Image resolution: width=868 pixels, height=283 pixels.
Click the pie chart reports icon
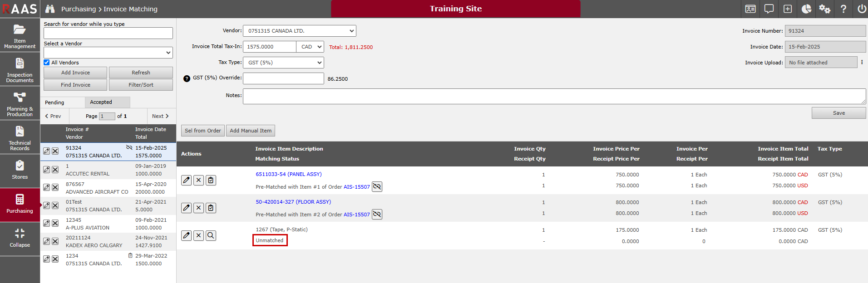(806, 9)
